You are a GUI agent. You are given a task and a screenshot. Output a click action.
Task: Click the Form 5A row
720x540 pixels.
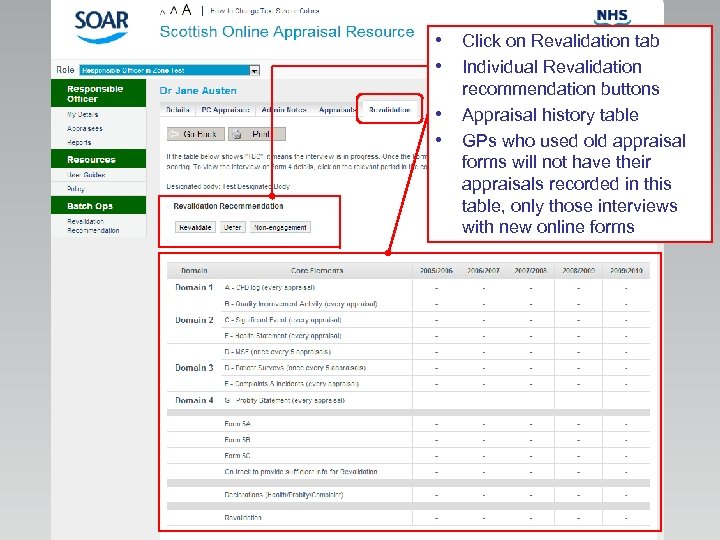click(408, 424)
